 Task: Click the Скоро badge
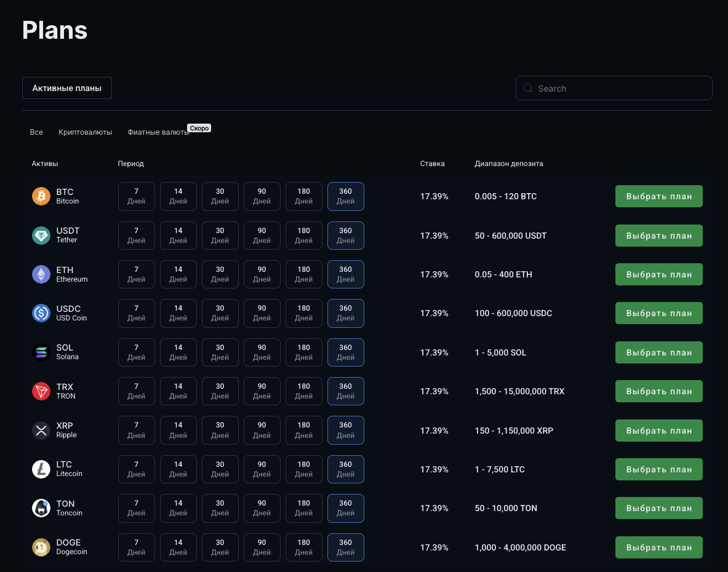coord(199,128)
